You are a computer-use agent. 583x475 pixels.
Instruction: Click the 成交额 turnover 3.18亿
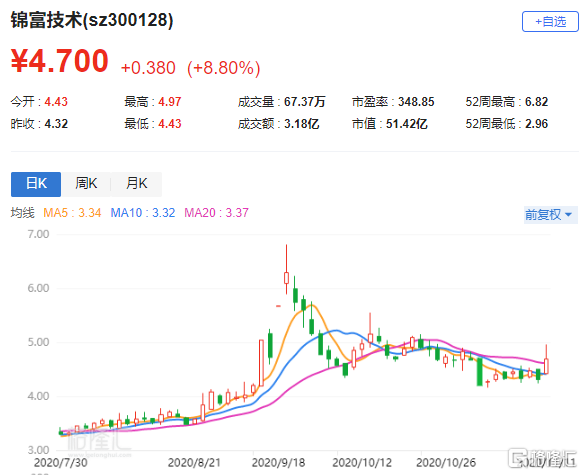pyautogui.click(x=302, y=124)
